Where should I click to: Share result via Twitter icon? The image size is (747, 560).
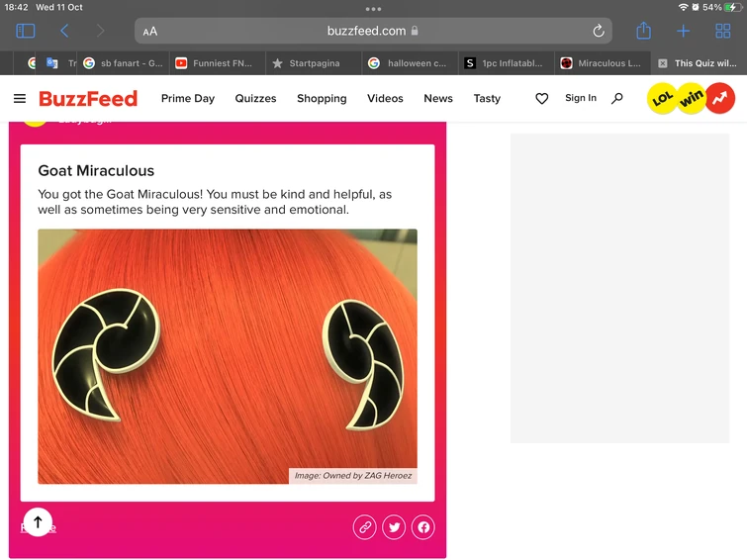click(x=394, y=527)
